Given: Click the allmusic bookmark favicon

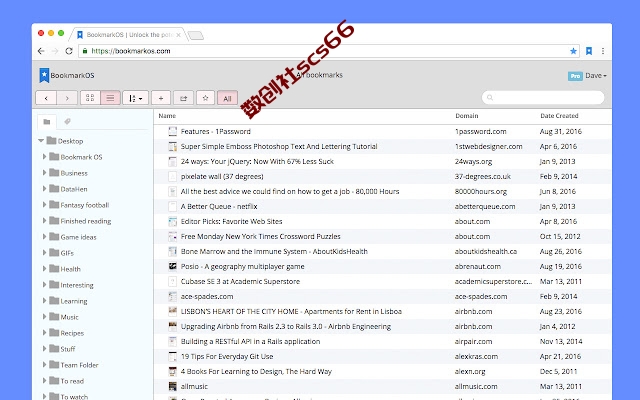Looking at the screenshot, I should [x=173, y=386].
